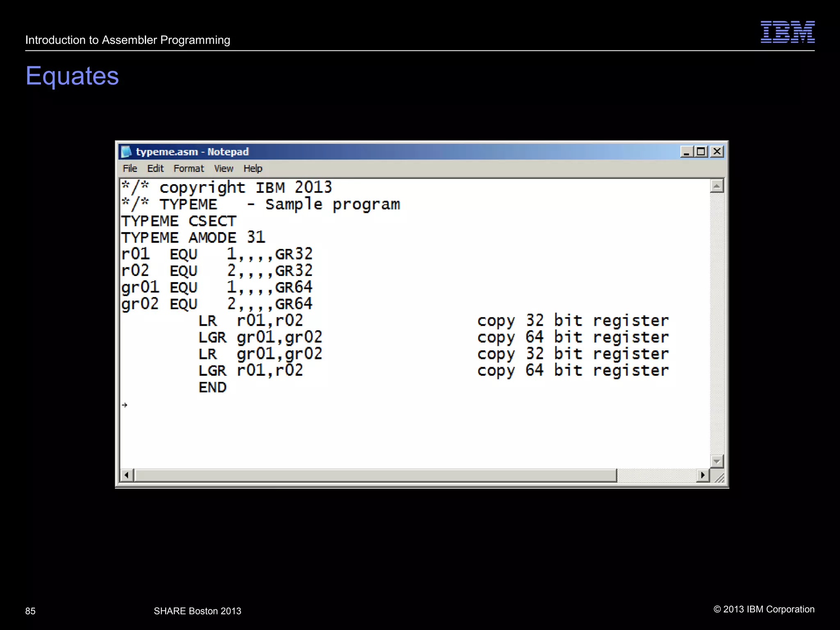Open the Help menu
Viewport: 840px width, 630px height.
(x=253, y=169)
